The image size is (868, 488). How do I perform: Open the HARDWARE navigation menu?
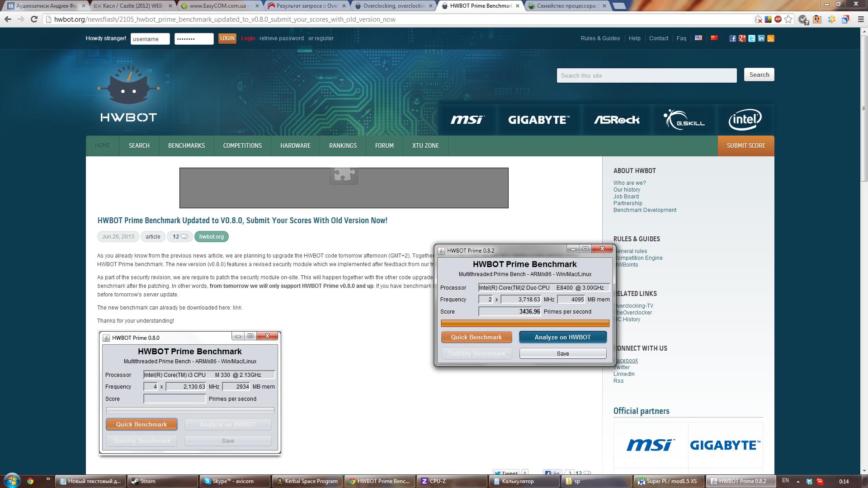[295, 145]
